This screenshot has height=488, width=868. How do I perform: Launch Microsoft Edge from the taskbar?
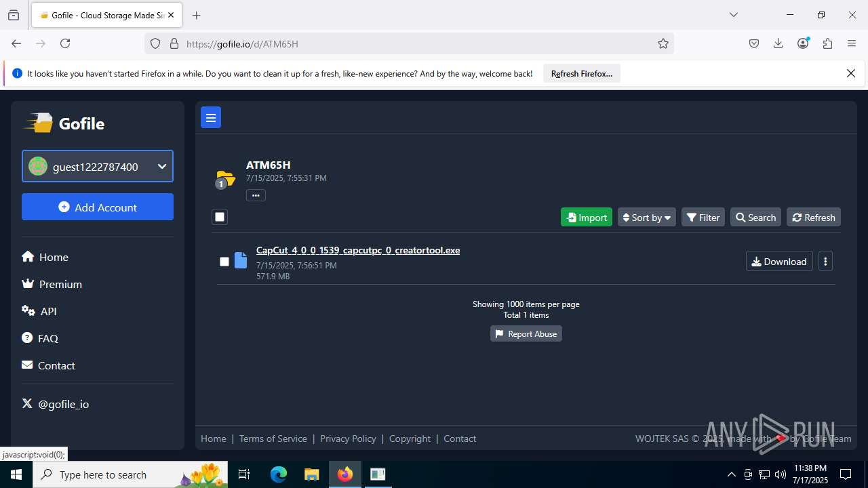pos(279,474)
